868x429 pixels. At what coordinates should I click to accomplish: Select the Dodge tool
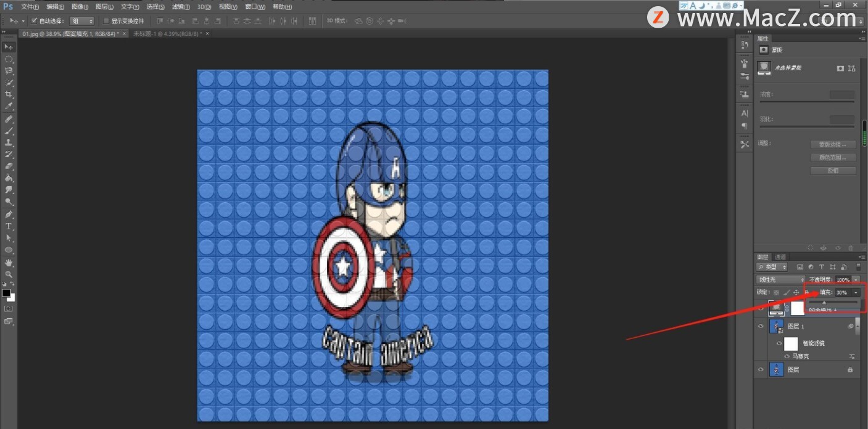(x=9, y=202)
